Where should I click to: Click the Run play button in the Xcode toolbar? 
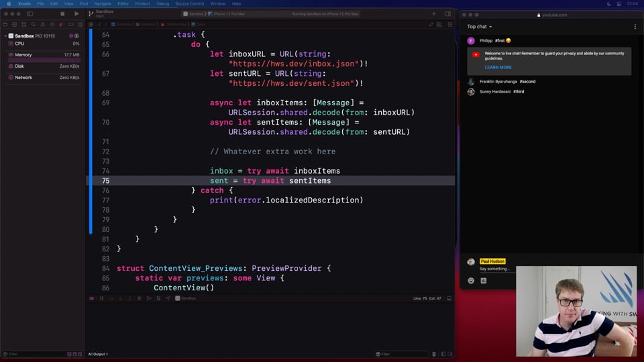click(x=76, y=13)
